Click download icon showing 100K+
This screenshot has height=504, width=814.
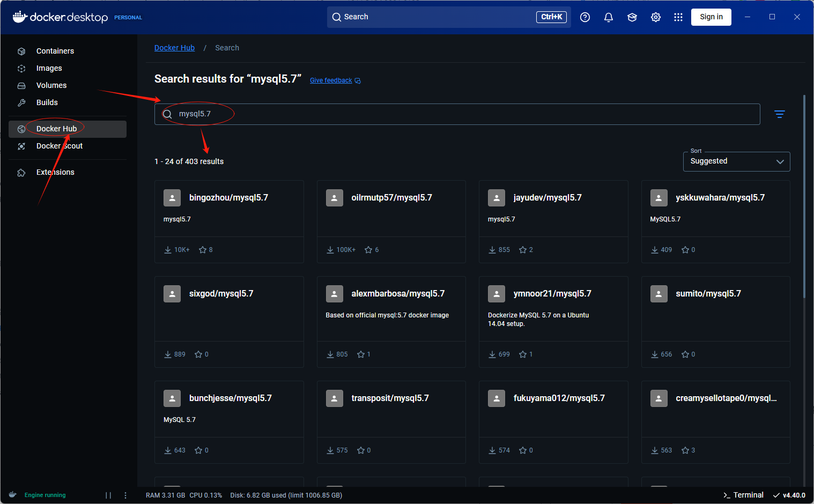click(x=330, y=250)
